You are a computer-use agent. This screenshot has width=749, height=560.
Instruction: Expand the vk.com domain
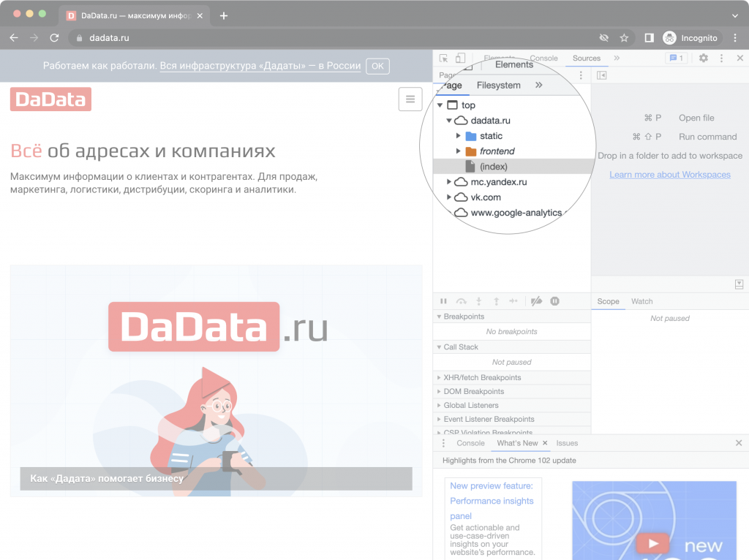coord(449,197)
